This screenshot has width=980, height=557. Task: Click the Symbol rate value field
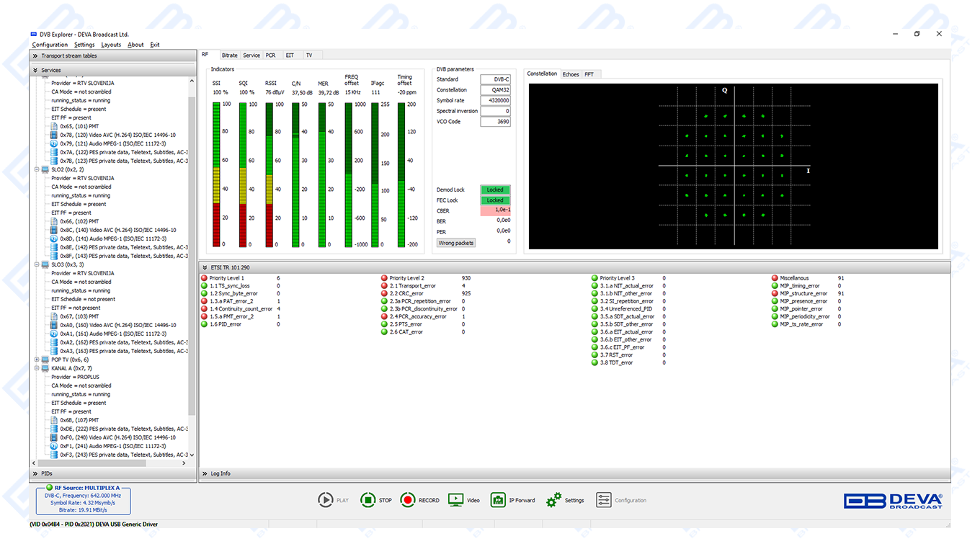tap(495, 101)
